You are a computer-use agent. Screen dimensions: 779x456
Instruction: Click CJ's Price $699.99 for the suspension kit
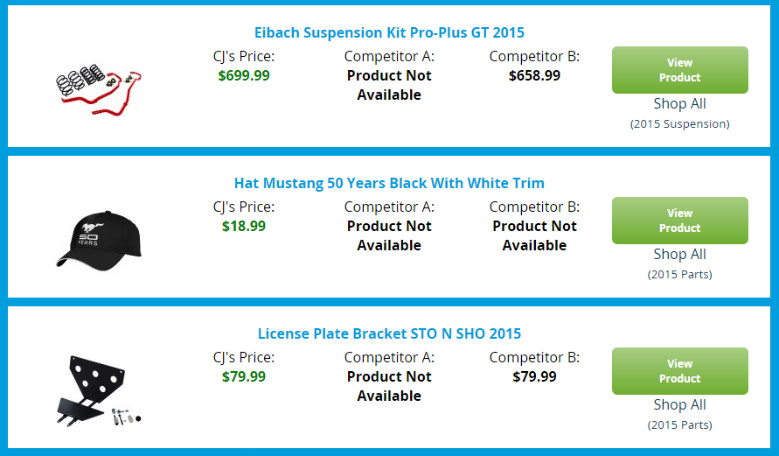[x=244, y=75]
